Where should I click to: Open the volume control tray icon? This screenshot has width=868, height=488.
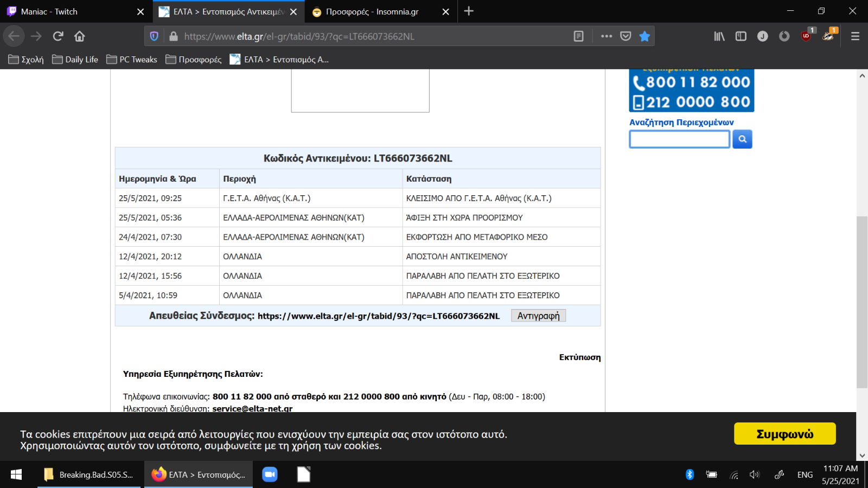755,474
